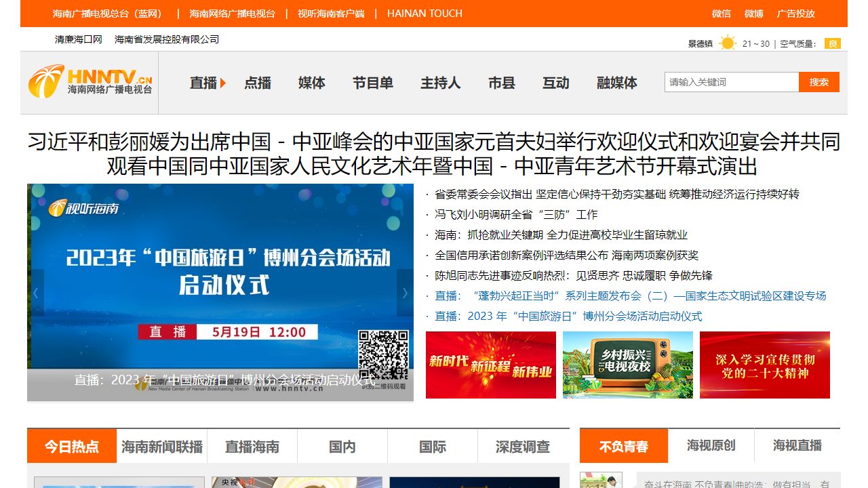Click the HNNTV.cn site logo
The height and width of the screenshot is (488, 868).
(90, 81)
